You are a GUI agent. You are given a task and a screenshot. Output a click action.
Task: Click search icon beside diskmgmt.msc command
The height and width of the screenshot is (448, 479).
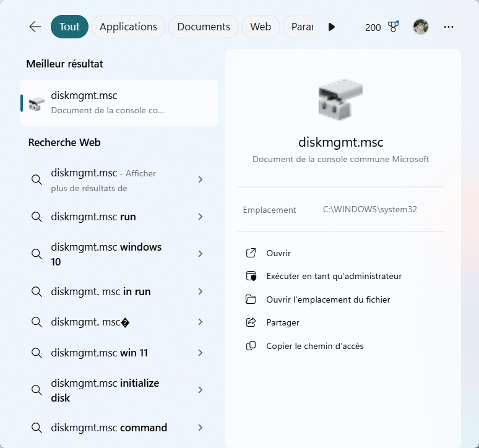click(x=37, y=428)
